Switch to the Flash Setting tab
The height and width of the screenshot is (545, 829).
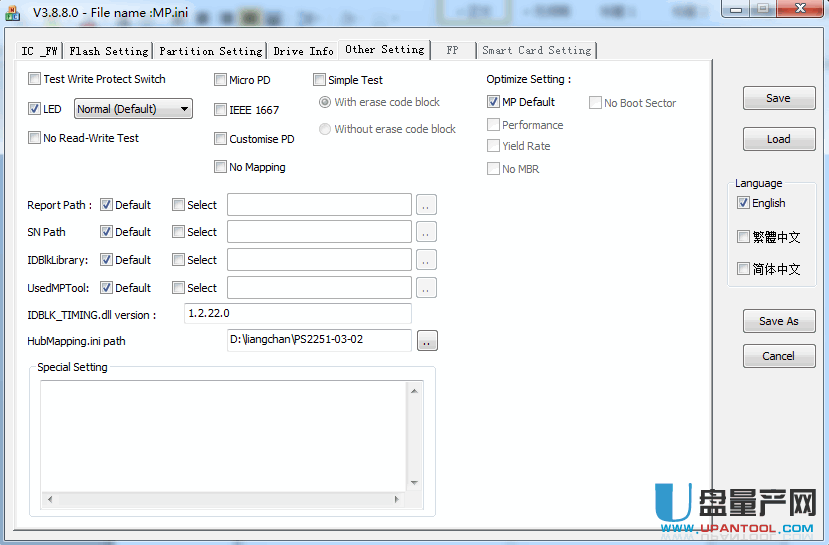coord(109,51)
